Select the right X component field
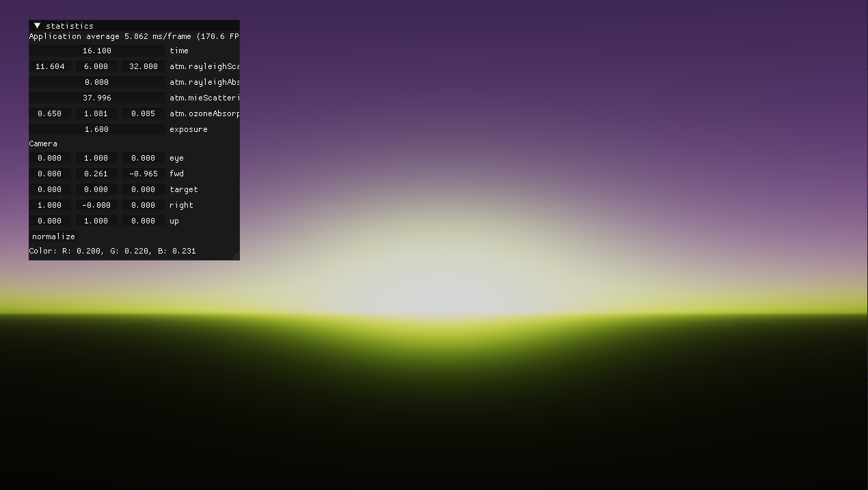The image size is (868, 490). pyautogui.click(x=50, y=205)
